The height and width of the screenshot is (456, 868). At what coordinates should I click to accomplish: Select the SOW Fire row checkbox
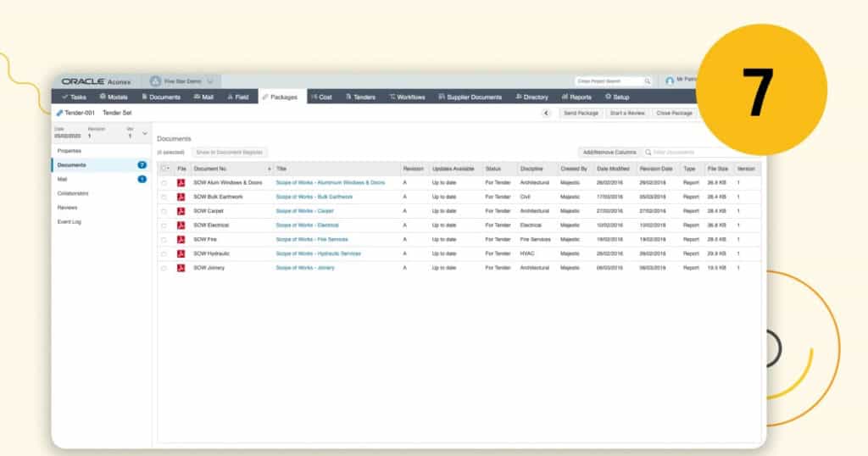tap(164, 240)
